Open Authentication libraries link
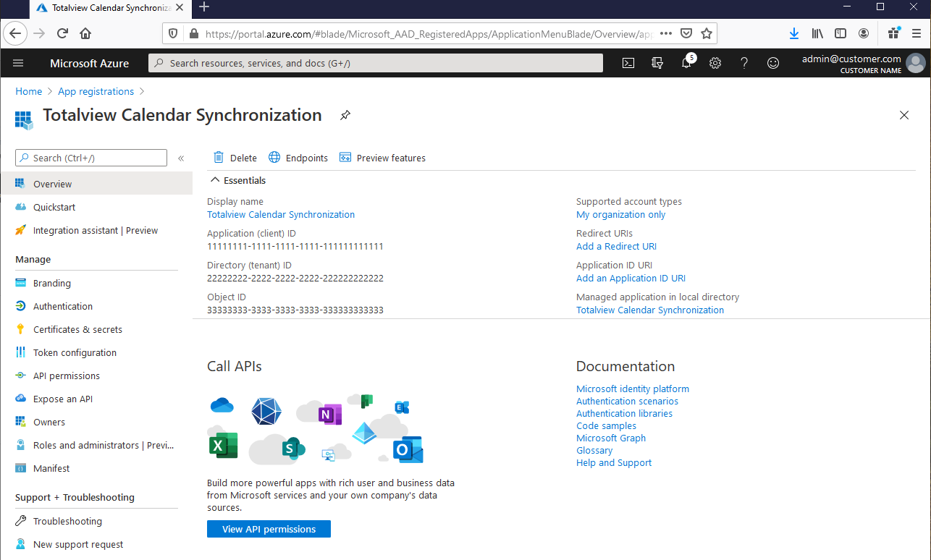 (x=624, y=413)
